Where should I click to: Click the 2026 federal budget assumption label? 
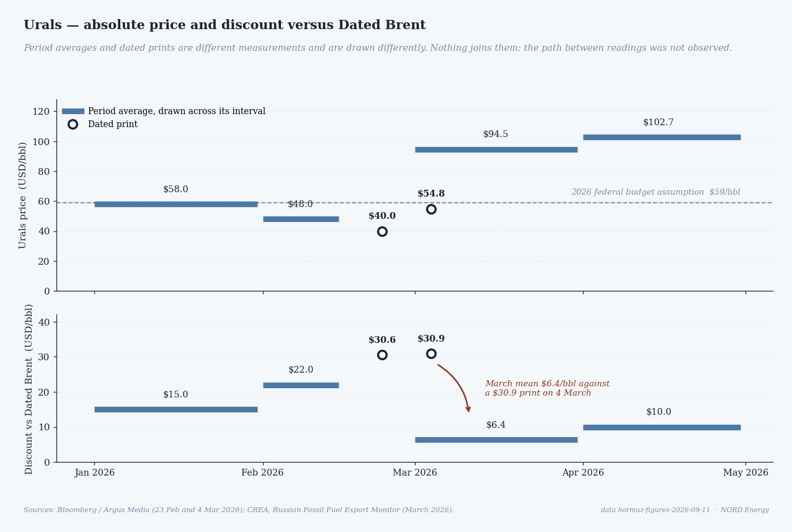tap(656, 192)
